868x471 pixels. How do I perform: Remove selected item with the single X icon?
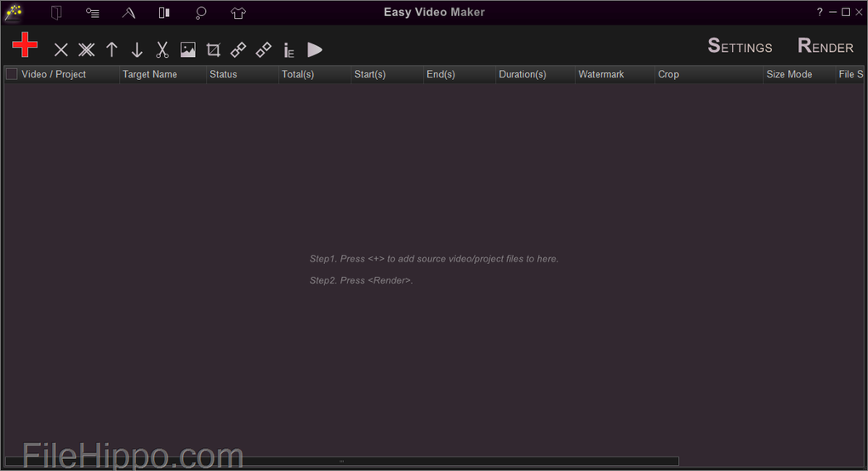coord(61,50)
